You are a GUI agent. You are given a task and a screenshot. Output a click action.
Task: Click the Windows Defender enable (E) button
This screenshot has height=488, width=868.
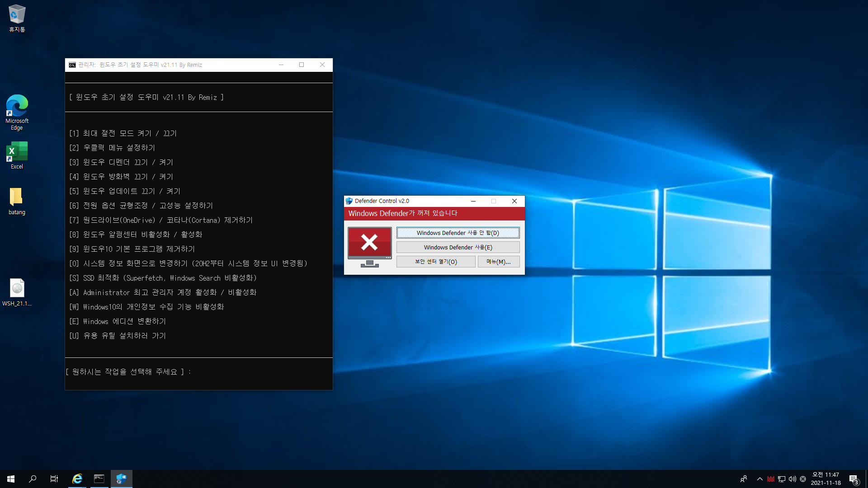point(458,247)
